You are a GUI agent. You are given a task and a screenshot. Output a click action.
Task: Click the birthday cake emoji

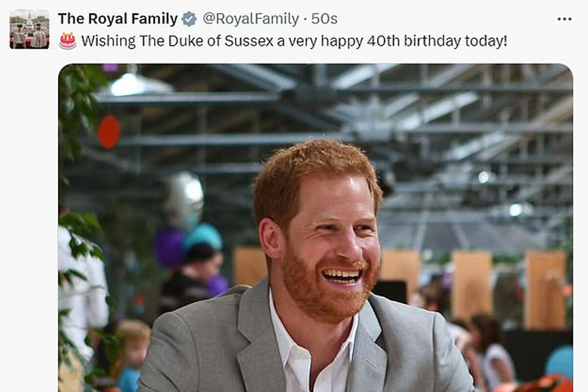pyautogui.click(x=68, y=41)
